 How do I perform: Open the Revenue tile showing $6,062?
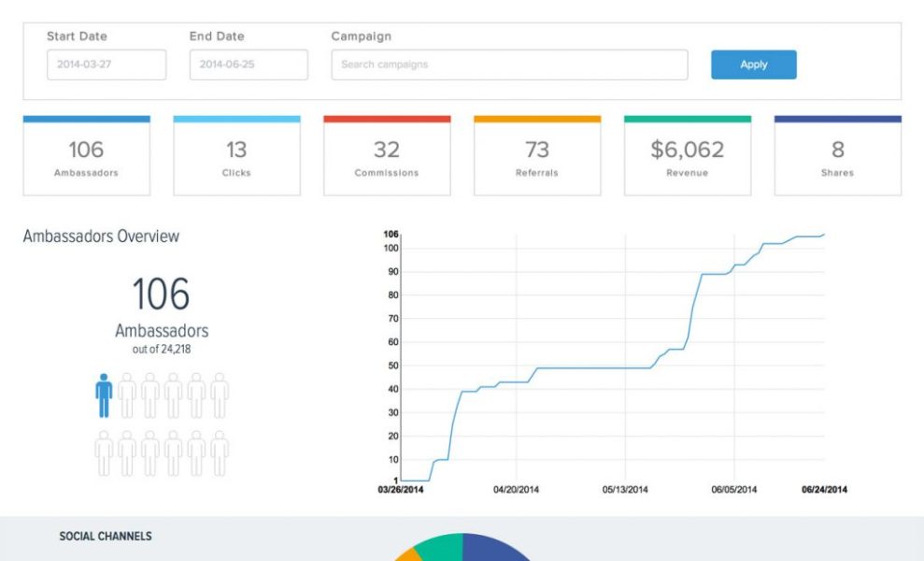687,154
